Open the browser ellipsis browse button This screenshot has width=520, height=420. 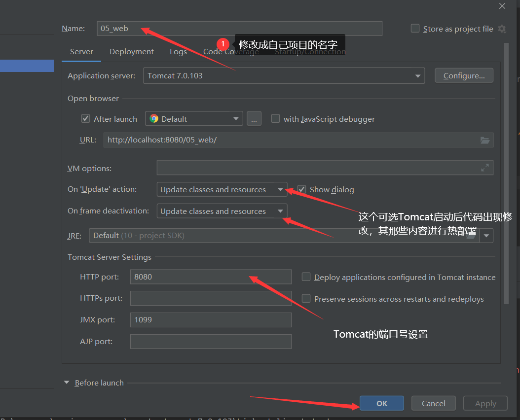pyautogui.click(x=254, y=119)
